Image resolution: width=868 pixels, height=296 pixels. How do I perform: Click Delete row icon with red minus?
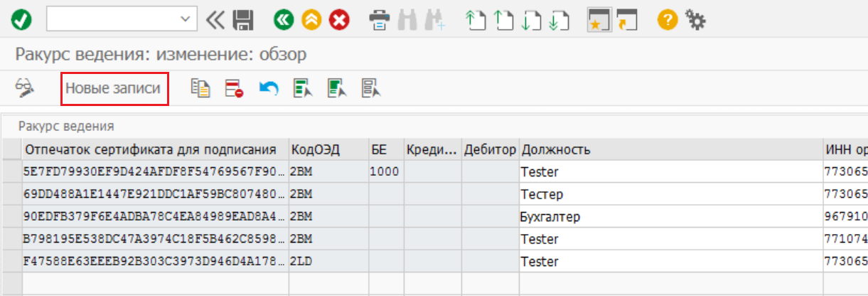point(234,88)
